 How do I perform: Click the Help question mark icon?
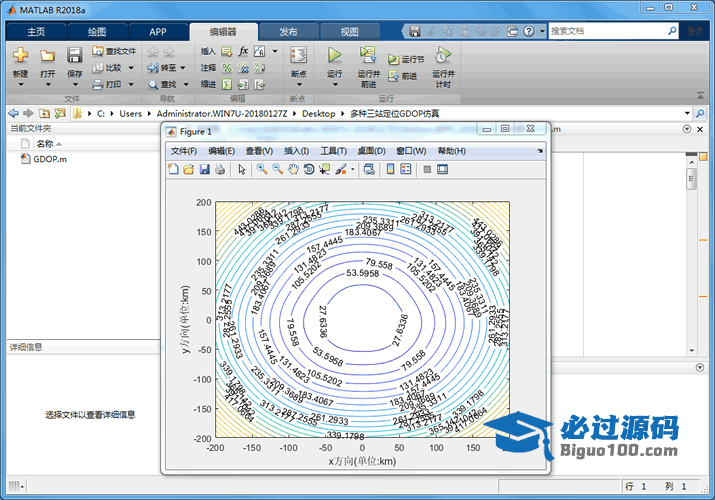[x=528, y=31]
